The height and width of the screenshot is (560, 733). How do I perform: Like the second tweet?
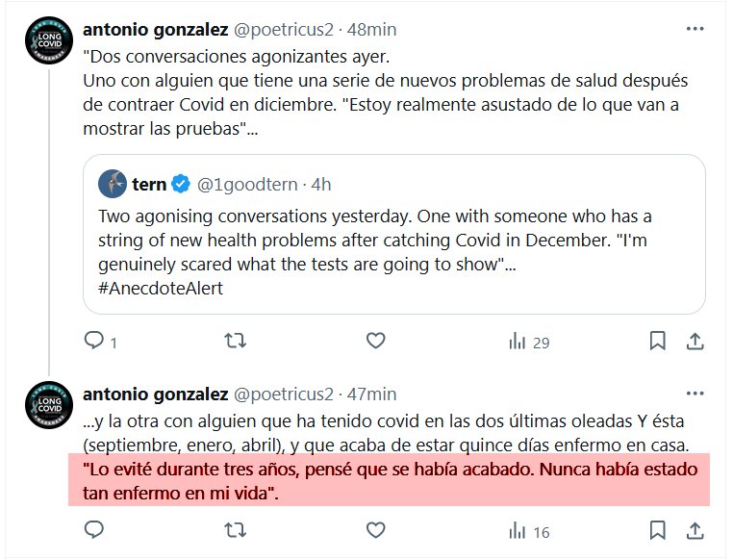point(377,530)
